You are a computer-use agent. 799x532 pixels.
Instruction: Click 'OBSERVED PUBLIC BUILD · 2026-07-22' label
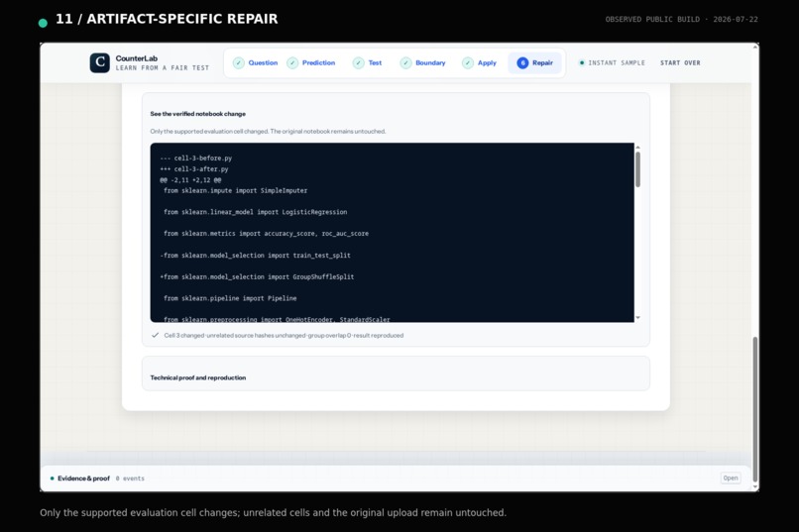[682, 20]
